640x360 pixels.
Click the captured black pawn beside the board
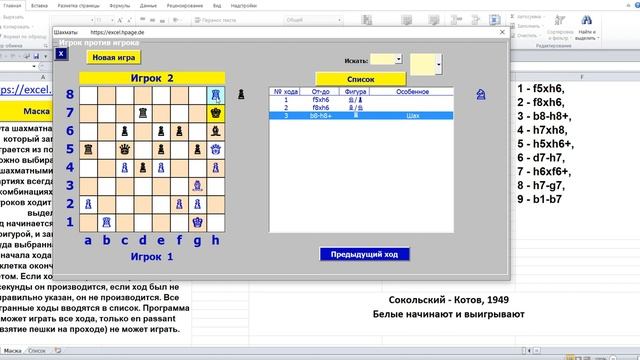(241, 94)
